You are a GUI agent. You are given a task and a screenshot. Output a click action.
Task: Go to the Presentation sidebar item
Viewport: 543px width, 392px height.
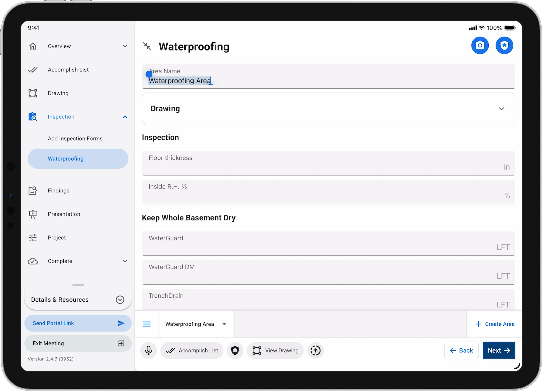tap(64, 214)
